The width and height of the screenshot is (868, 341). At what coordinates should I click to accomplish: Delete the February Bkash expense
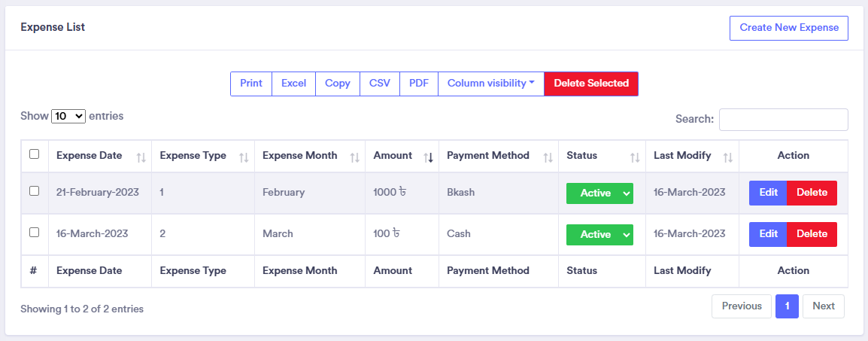click(812, 193)
